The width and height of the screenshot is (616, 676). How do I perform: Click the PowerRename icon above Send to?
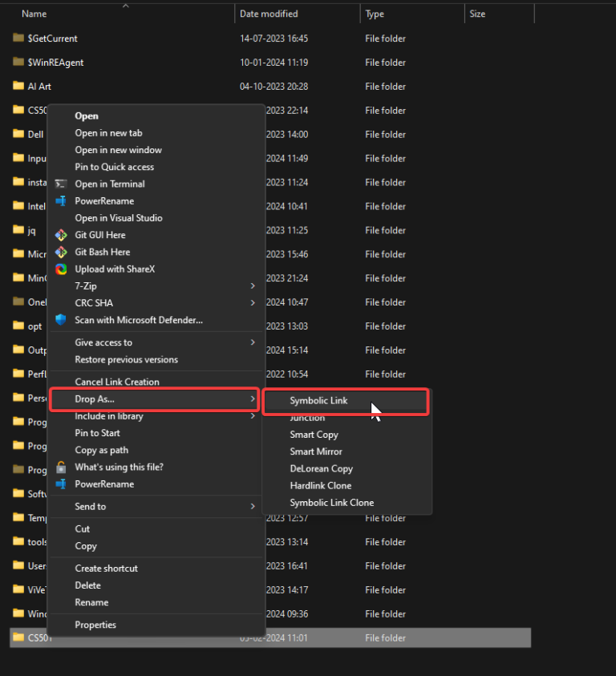61,484
